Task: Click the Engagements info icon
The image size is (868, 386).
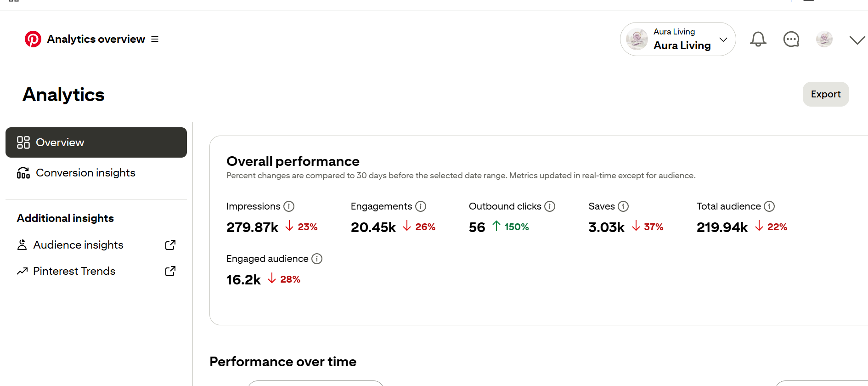Action: pyautogui.click(x=421, y=206)
